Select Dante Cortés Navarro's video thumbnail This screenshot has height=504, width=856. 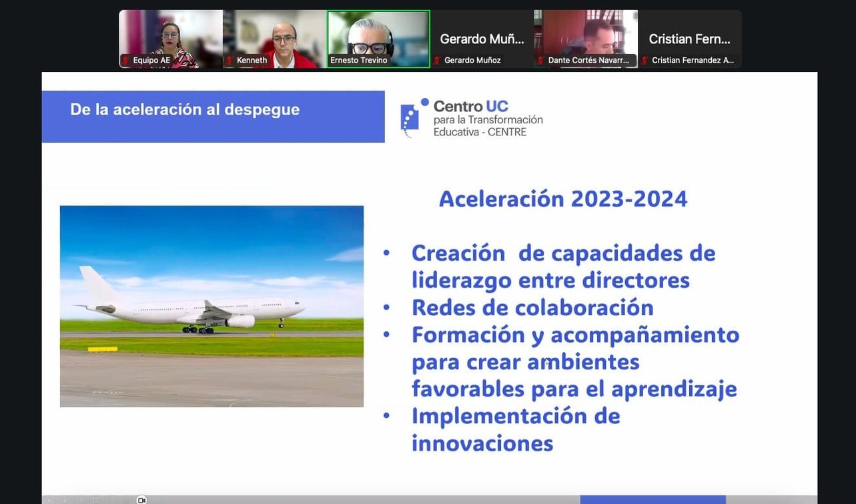(586, 39)
